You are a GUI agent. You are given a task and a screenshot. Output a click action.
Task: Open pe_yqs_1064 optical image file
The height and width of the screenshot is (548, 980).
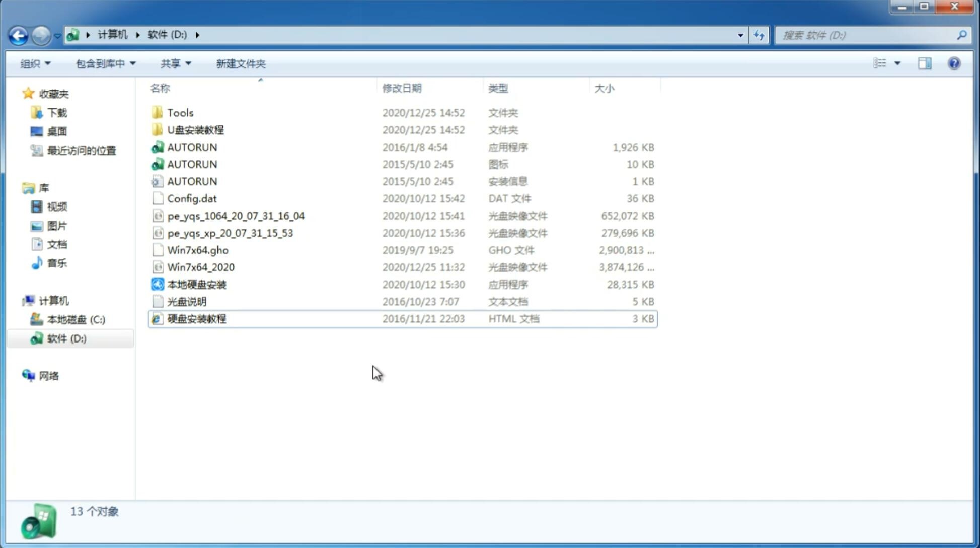(236, 216)
